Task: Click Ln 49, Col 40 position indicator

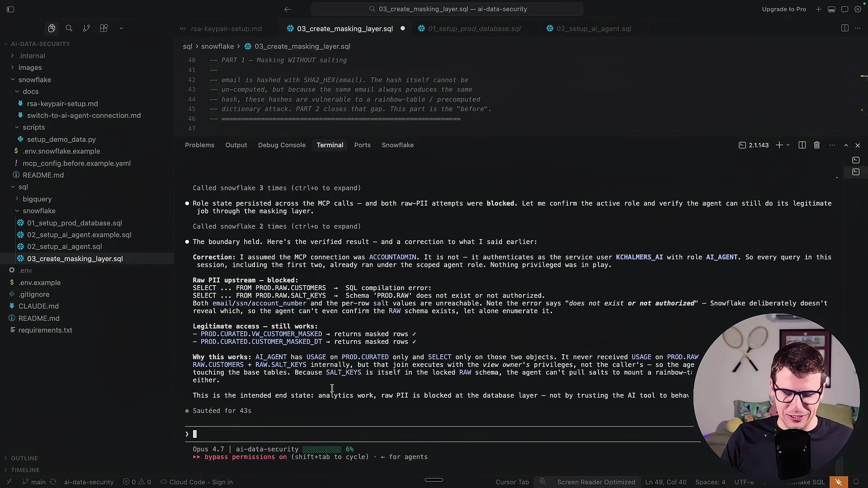Action: click(x=665, y=482)
